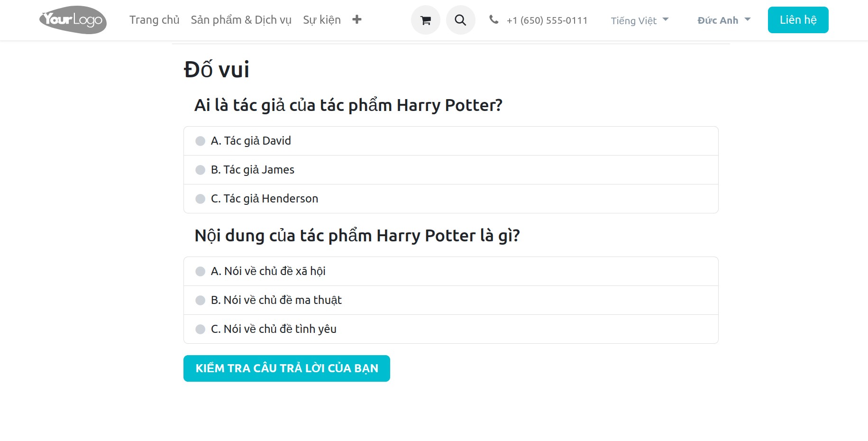The height and width of the screenshot is (441, 868).
Task: Click the plus icon in navigation
Action: coord(357,19)
